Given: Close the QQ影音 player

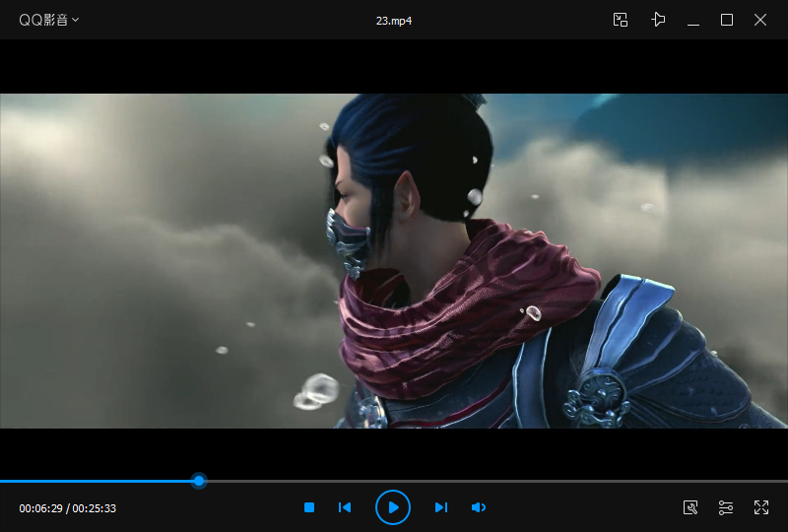Looking at the screenshot, I should click(x=760, y=20).
